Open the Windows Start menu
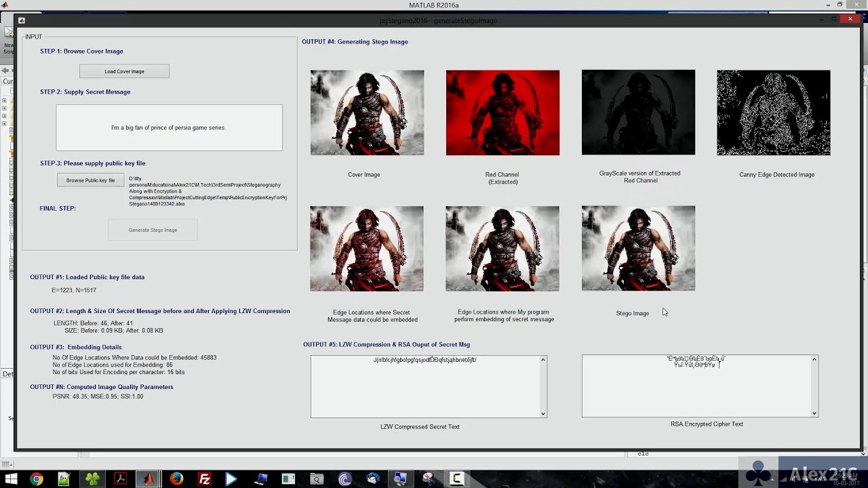Screen dimensions: 868x488 10,479
